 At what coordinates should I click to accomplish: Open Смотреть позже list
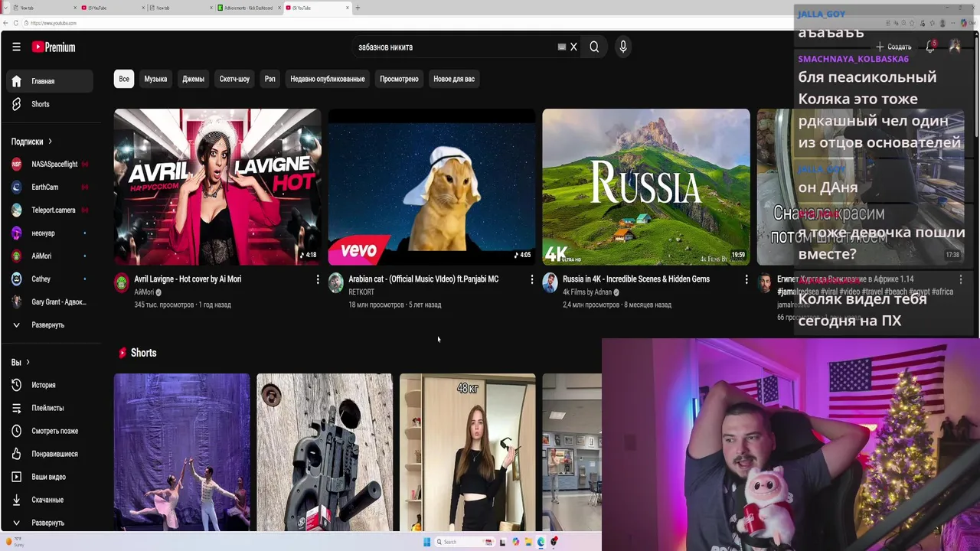point(50,431)
